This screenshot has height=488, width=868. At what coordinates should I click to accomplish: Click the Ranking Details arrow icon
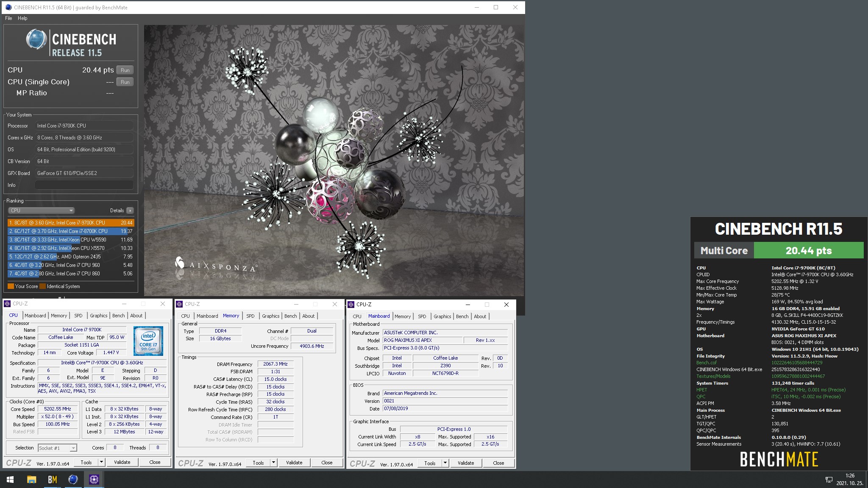pos(130,211)
